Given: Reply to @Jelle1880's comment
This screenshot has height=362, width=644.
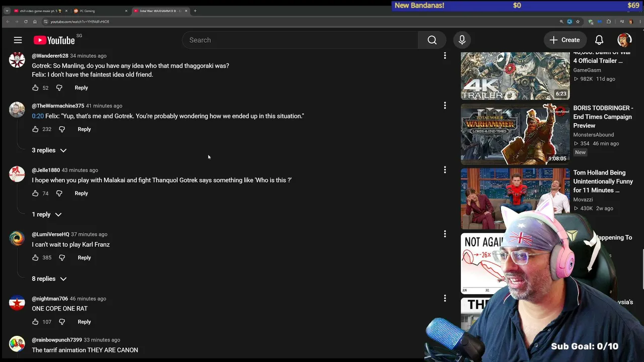Looking at the screenshot, I should [81, 193].
